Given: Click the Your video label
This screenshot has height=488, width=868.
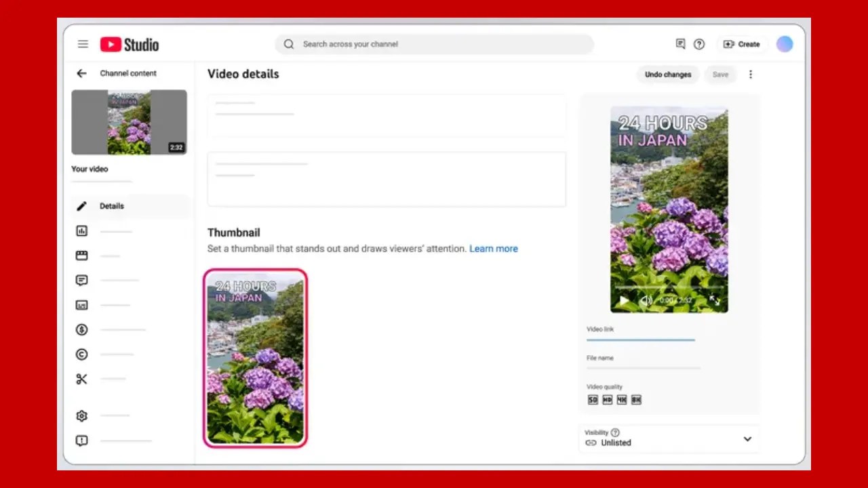Looking at the screenshot, I should point(90,169).
